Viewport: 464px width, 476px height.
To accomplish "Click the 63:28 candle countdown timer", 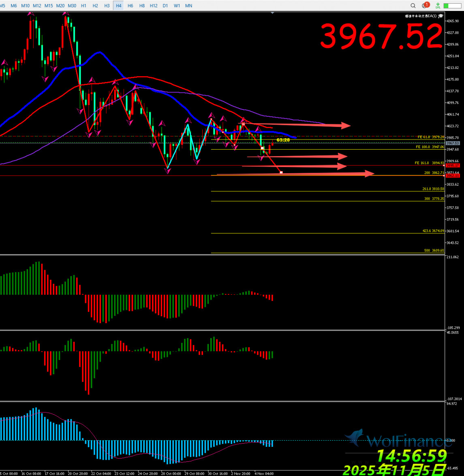I will click(283, 140).
